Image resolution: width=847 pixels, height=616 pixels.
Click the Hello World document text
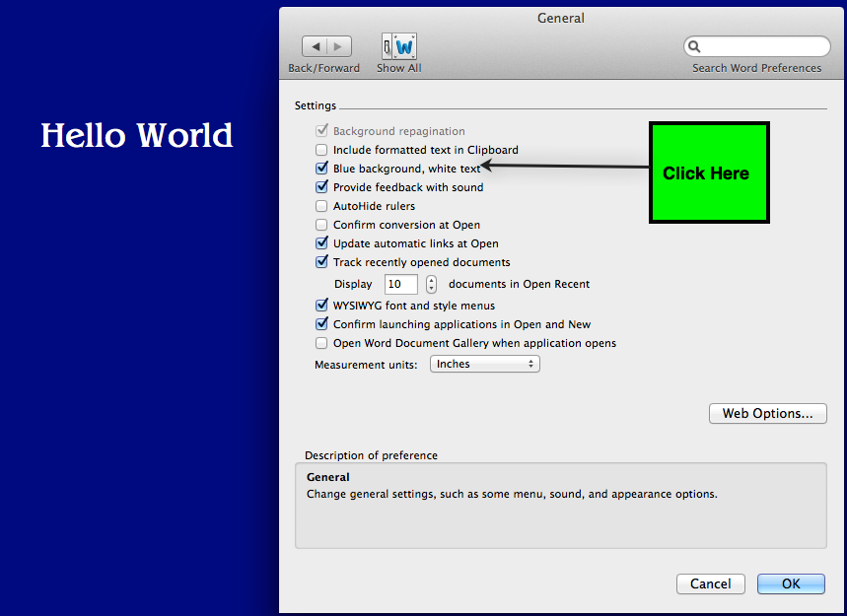pyautogui.click(x=137, y=135)
